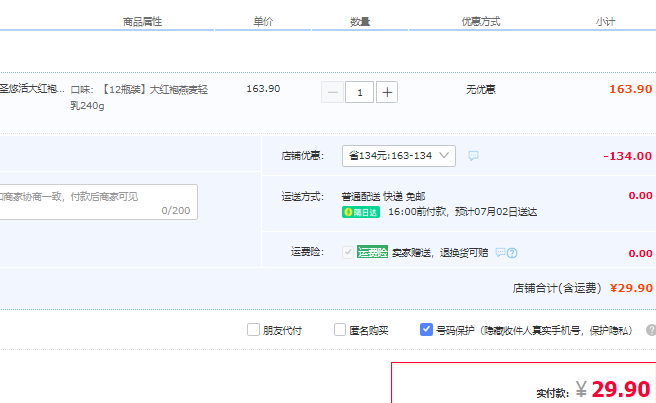Viewport: 656px width, 403px height.
Task: Click the help icon after 号码保护 description
Action: tap(651, 330)
